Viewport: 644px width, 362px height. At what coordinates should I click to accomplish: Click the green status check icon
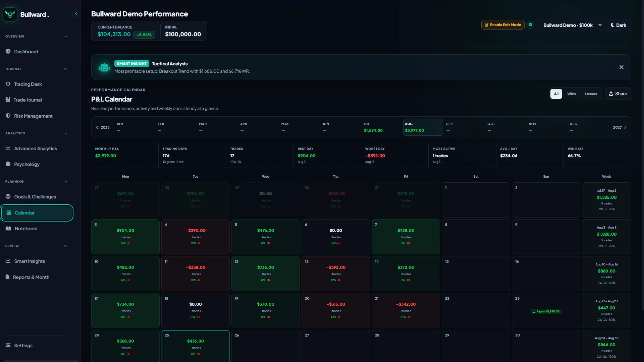[x=530, y=25]
